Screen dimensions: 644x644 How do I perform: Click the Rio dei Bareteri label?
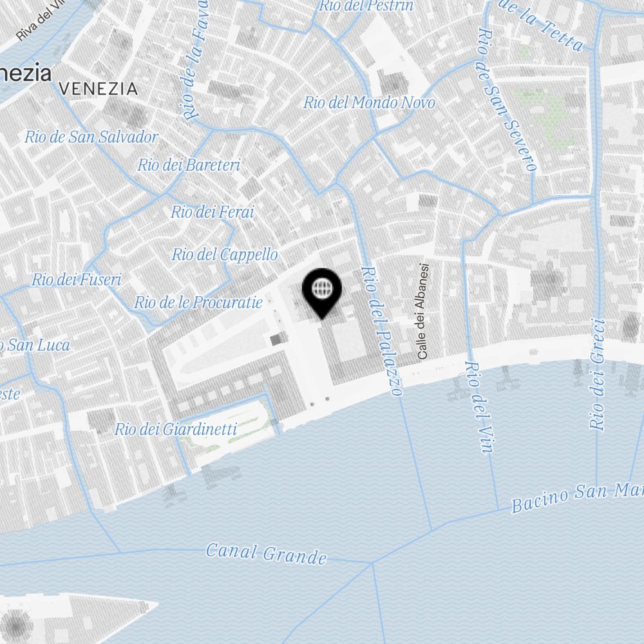pyautogui.click(x=189, y=165)
